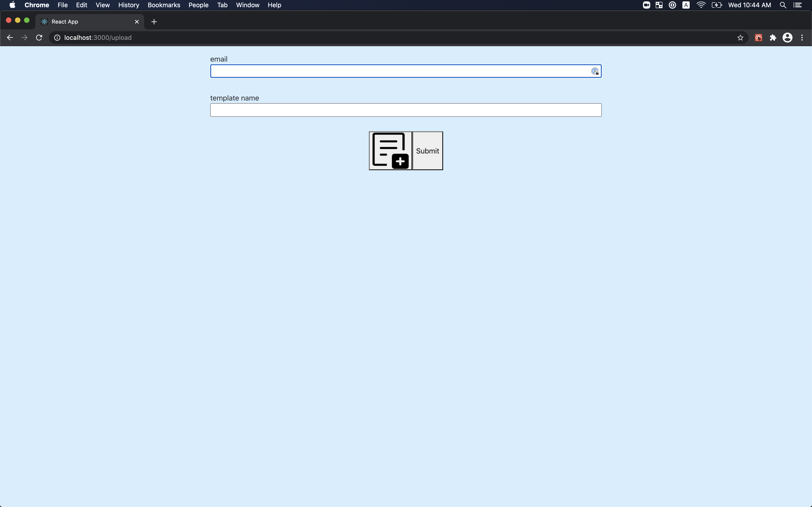The image size is (812, 507).
Task: Click into the email input field
Action: tap(399, 71)
